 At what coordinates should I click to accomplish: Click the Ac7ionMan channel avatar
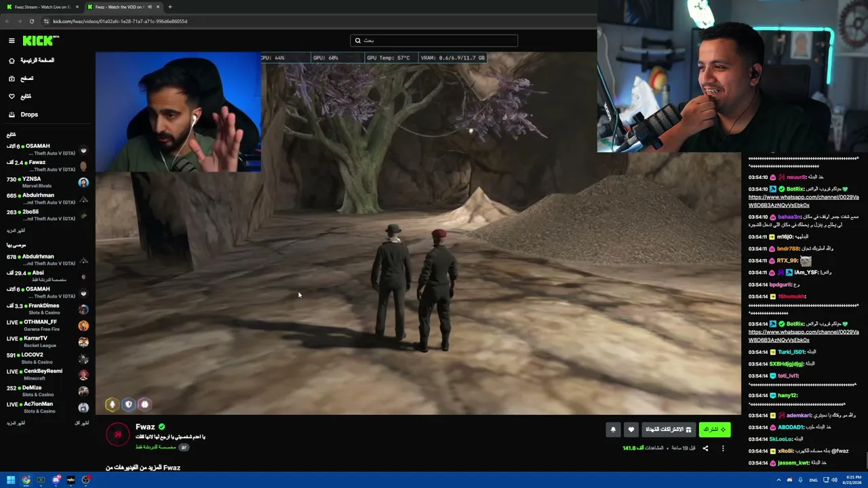coord(83,407)
